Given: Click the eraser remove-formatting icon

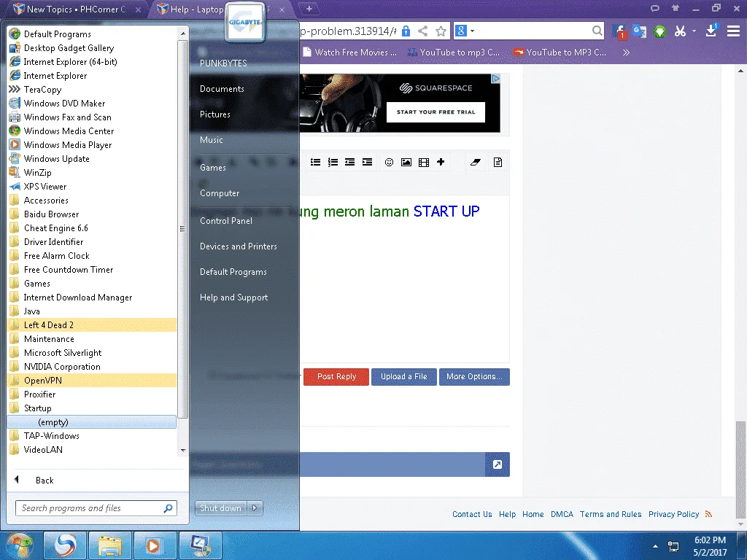Looking at the screenshot, I should coord(476,162).
